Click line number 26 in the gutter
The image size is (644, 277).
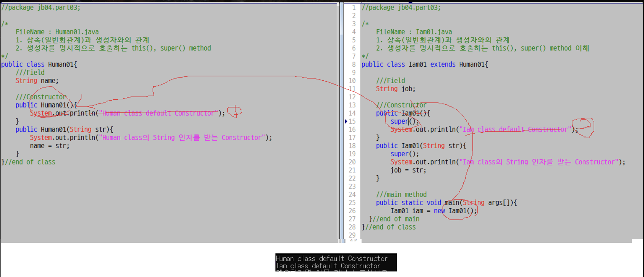[352, 211]
